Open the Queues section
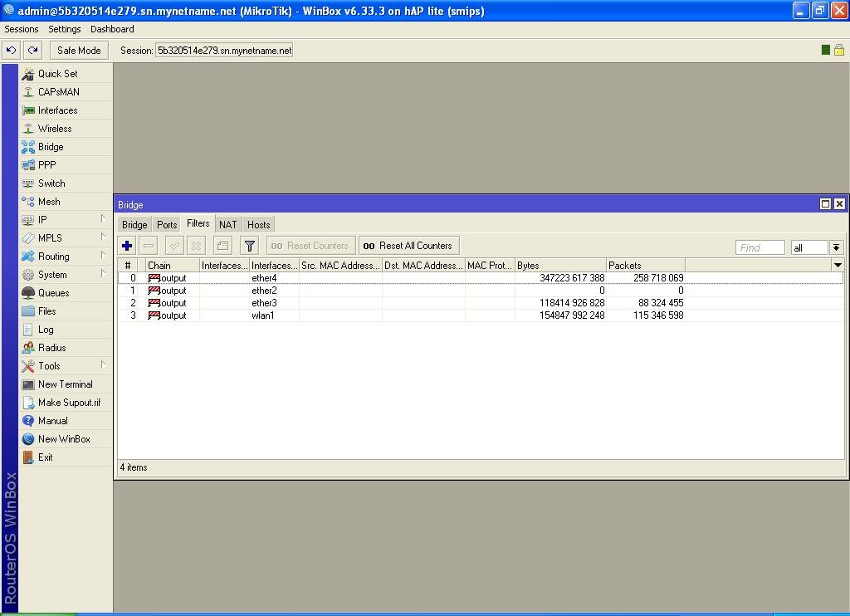This screenshot has height=616, width=850. pos(66,293)
